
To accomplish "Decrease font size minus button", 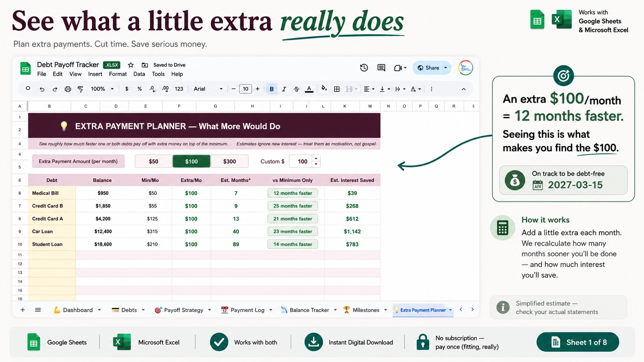I will 233,89.
